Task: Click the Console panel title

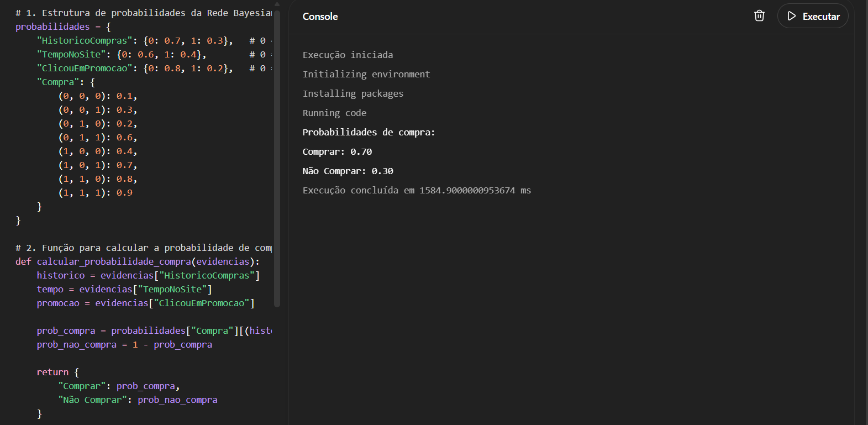Action: click(x=320, y=17)
